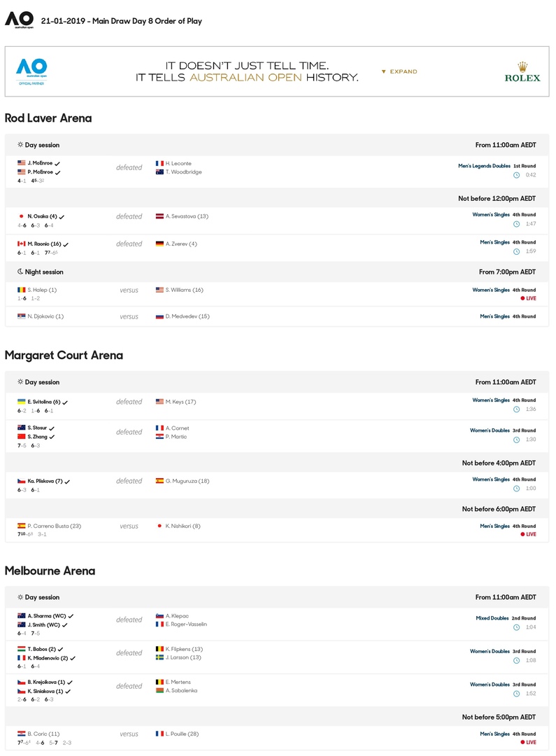Image resolution: width=556 pixels, height=756 pixels.
Task: Click the Rod Laver Arena heading
Action: pyautogui.click(x=48, y=118)
